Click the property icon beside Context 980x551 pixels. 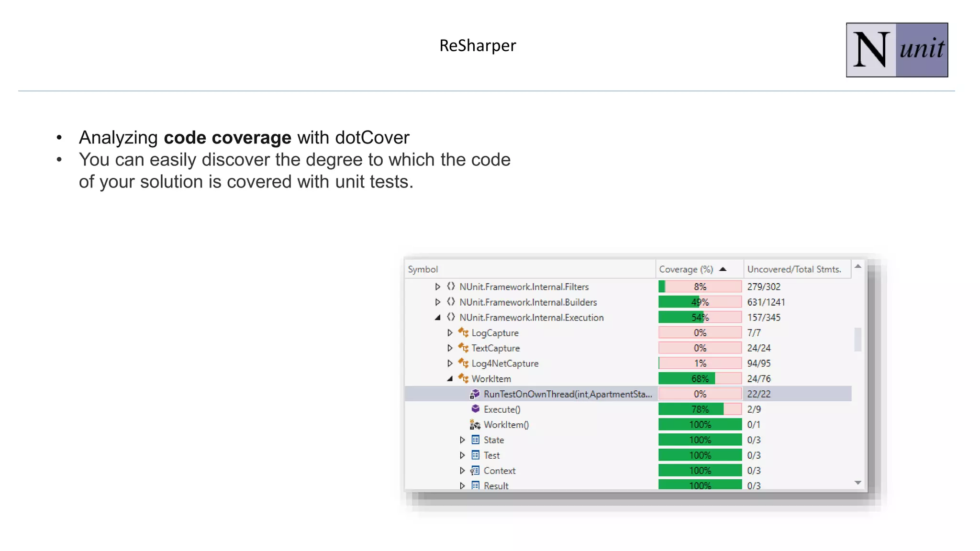pos(475,470)
